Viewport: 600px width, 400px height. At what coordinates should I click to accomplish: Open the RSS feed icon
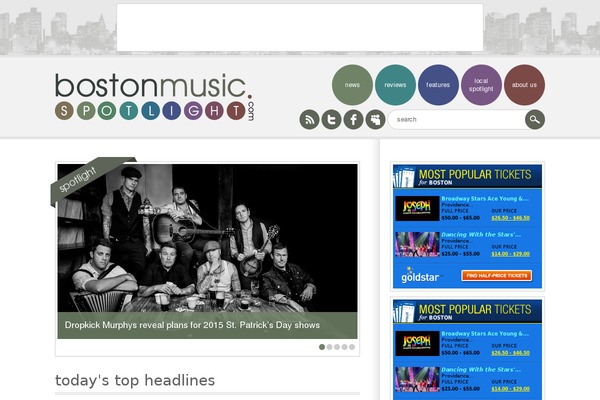(x=309, y=119)
